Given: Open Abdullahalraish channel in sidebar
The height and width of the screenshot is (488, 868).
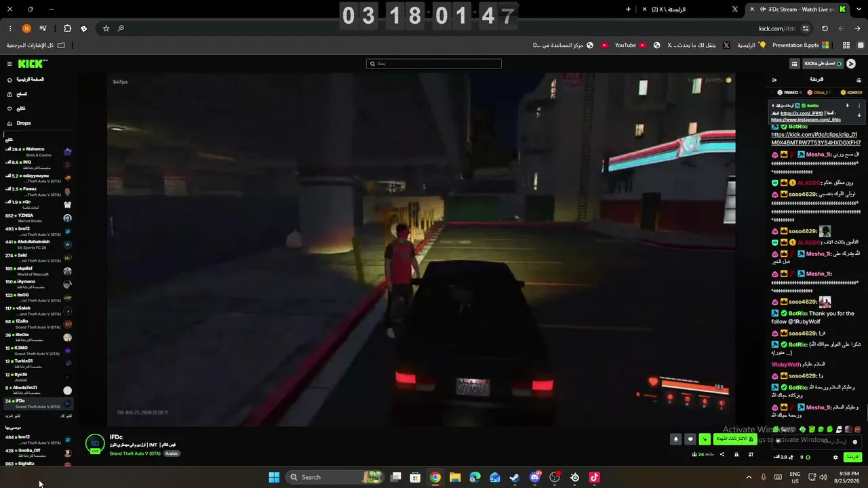Looking at the screenshot, I should (x=39, y=245).
